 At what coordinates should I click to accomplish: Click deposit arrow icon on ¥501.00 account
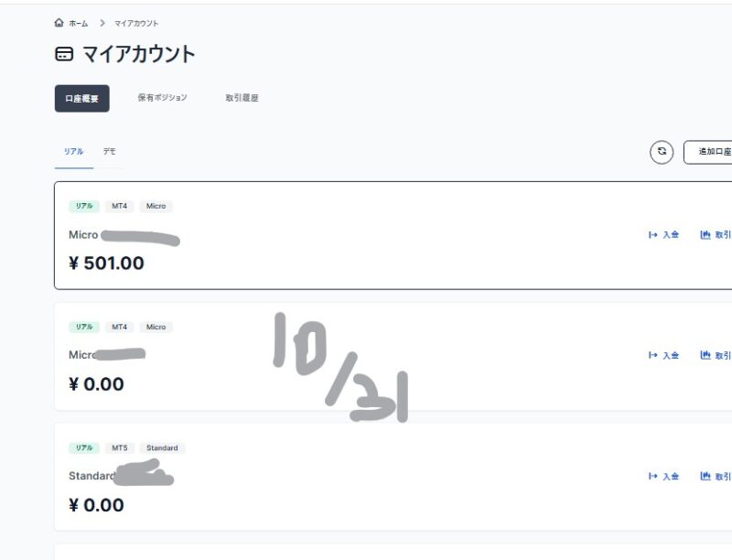coord(653,235)
